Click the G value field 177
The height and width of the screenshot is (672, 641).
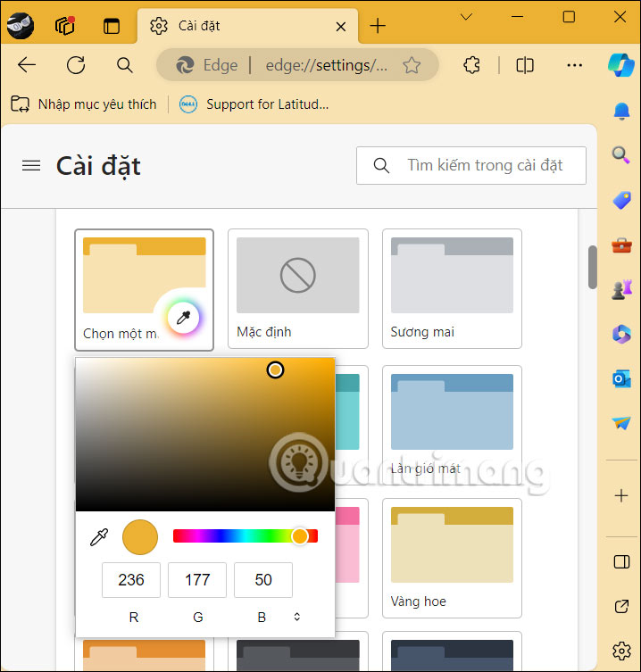pos(197,580)
